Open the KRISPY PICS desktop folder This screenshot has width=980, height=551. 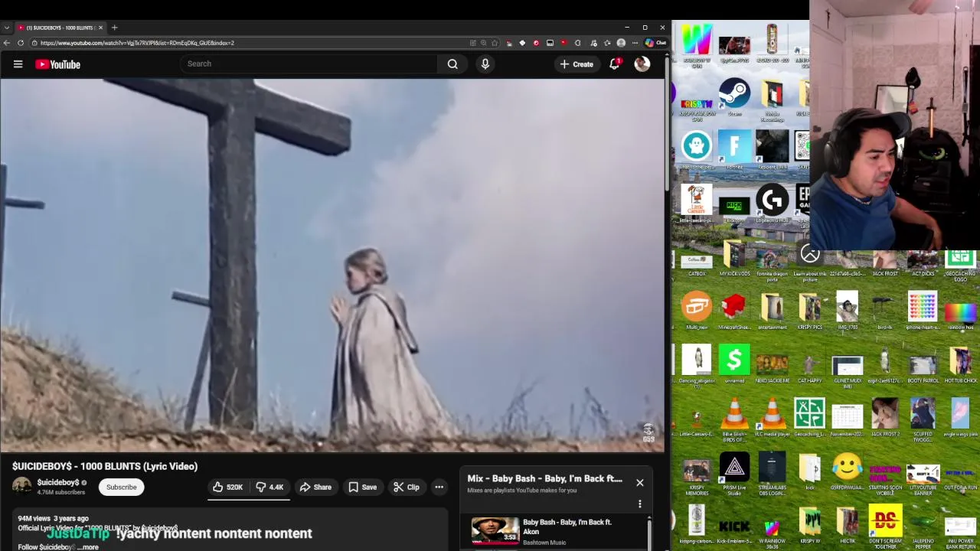[809, 311]
